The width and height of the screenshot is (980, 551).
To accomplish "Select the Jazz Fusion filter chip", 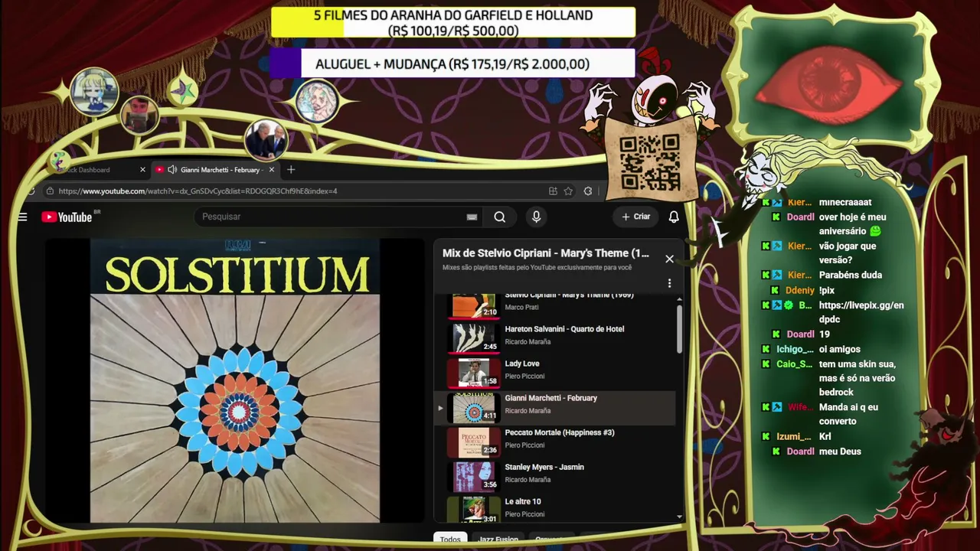I will click(498, 540).
